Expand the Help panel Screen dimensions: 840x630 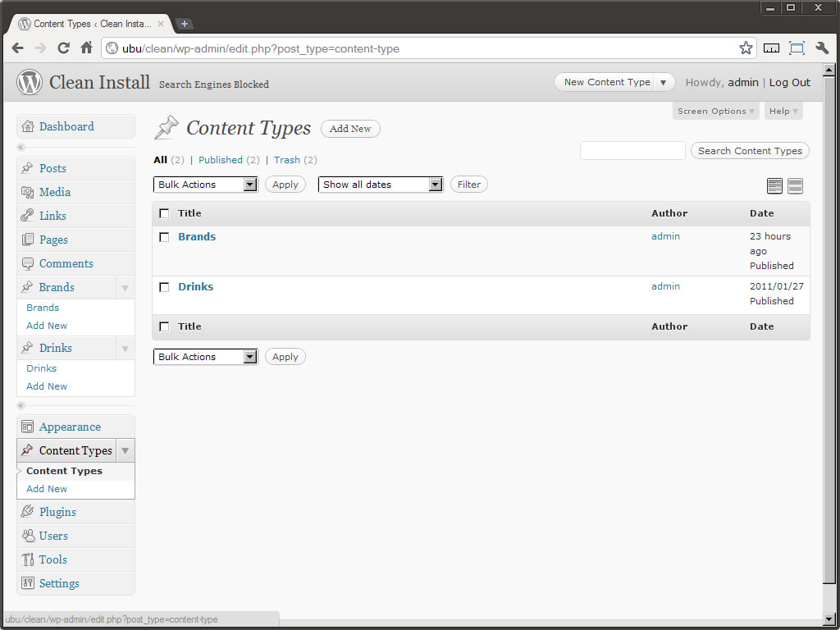click(783, 111)
